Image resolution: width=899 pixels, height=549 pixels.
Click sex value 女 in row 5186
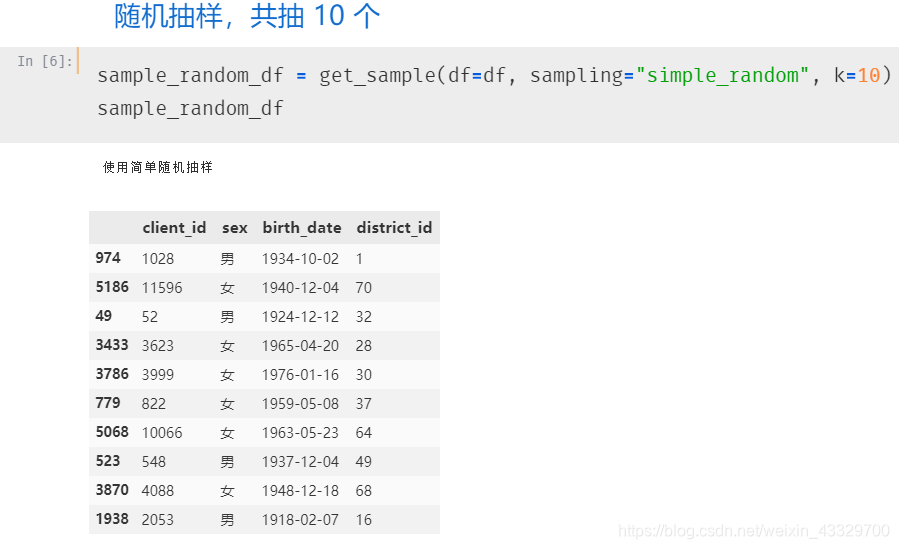coord(228,288)
